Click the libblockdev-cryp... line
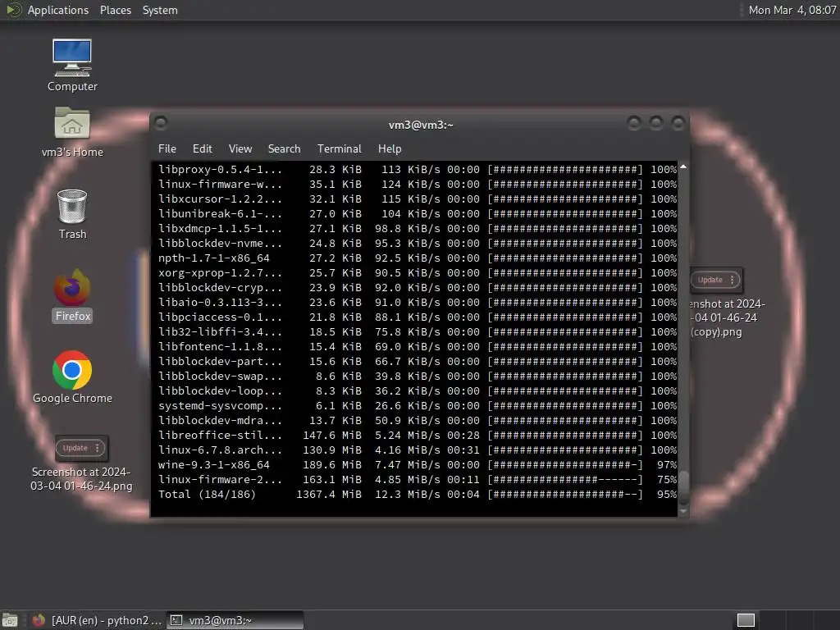This screenshot has width=840, height=630. click(x=418, y=288)
